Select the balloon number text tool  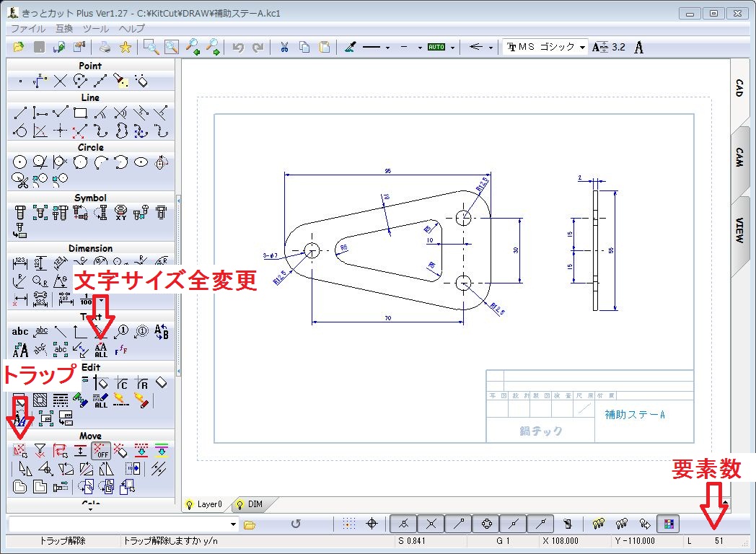coord(122,331)
